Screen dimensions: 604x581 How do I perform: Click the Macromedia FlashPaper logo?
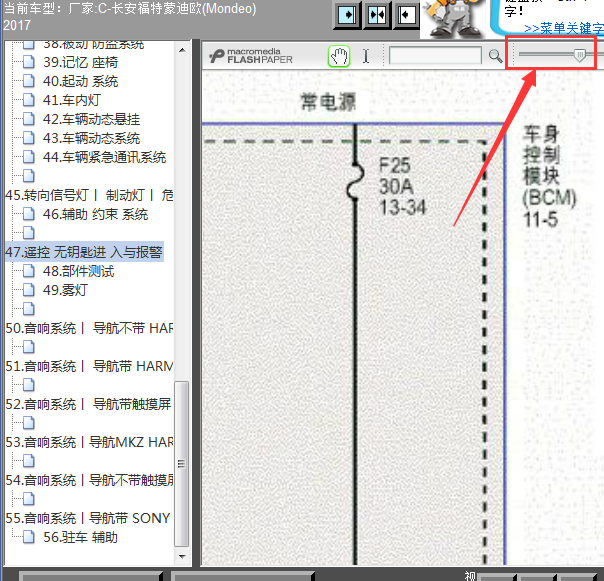coord(251,56)
